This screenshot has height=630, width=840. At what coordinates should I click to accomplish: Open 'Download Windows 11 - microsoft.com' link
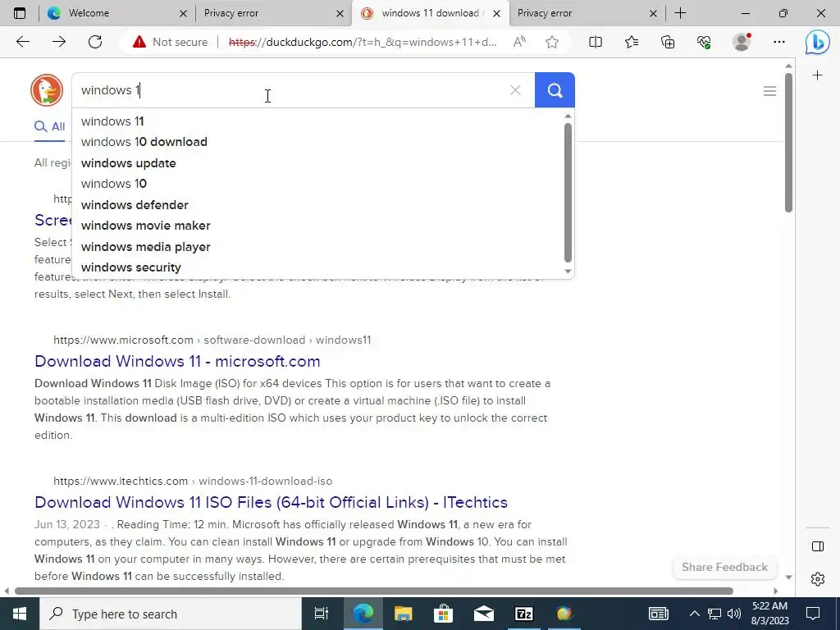tap(177, 362)
